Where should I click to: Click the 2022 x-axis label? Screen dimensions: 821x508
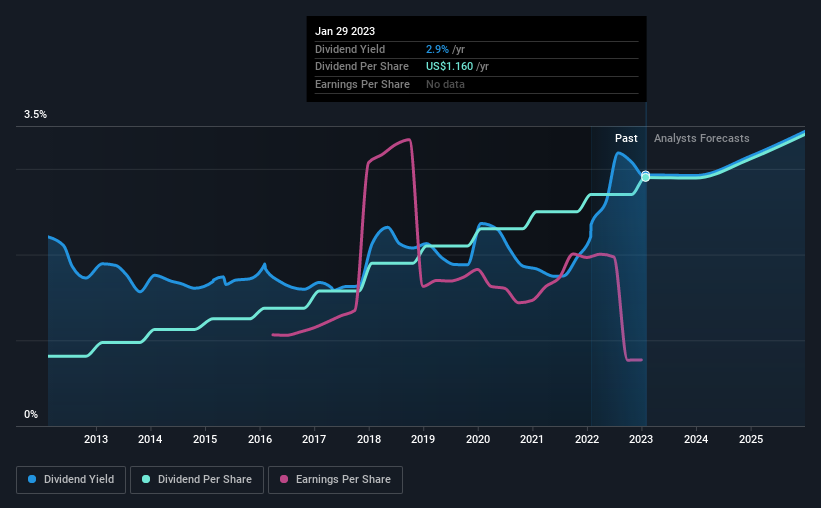point(587,439)
